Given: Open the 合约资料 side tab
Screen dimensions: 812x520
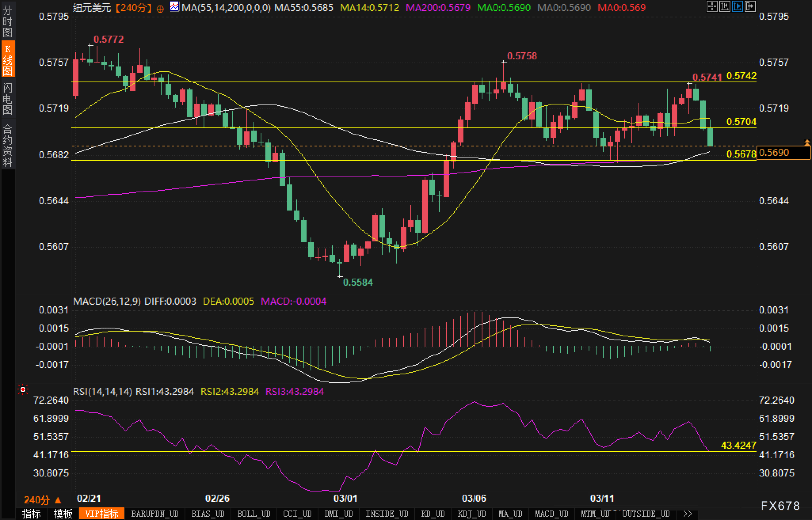Looking at the screenshot, I should [8, 145].
